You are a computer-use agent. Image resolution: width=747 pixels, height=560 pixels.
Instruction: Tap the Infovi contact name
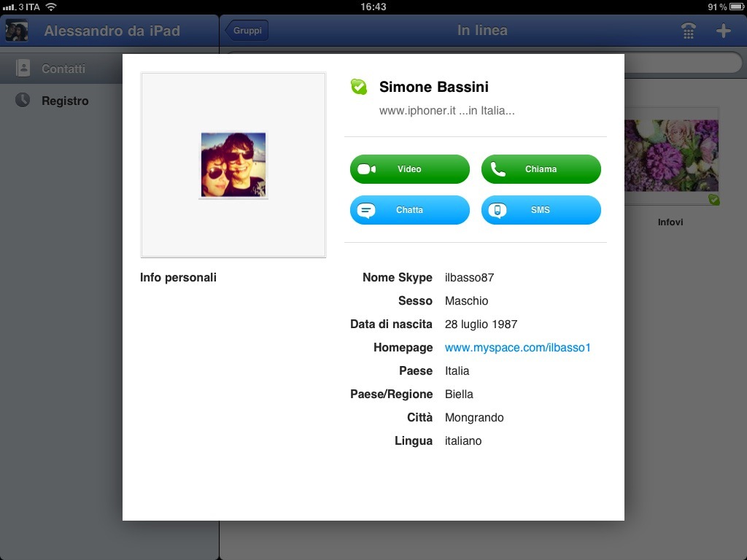tap(670, 222)
